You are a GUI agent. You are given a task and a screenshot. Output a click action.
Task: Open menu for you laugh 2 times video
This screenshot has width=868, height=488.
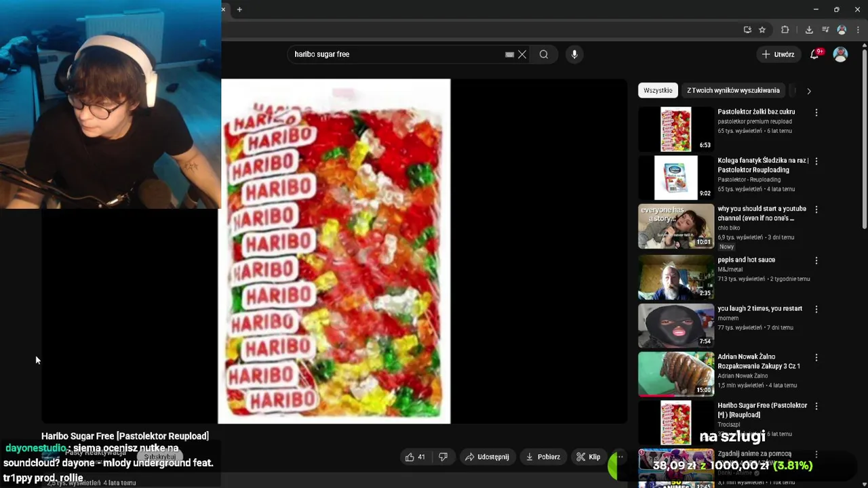[816, 309]
